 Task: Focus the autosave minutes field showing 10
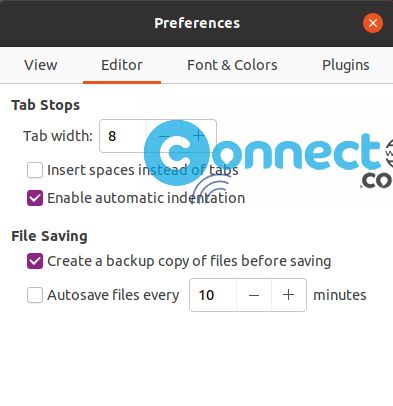[213, 295]
